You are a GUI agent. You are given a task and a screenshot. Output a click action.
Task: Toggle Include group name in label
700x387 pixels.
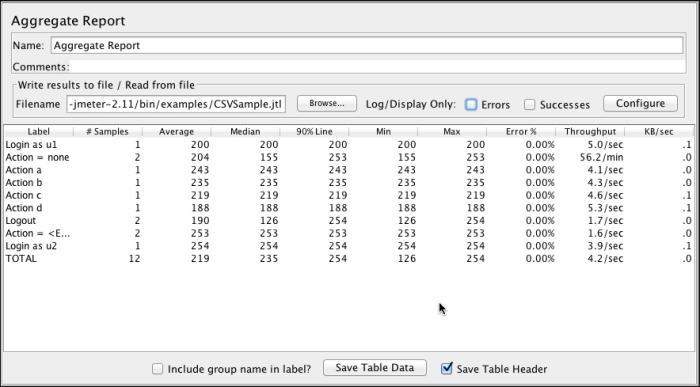pos(157,369)
